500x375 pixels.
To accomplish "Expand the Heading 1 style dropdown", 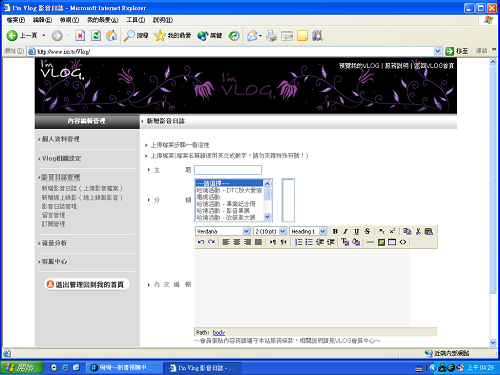I will coord(308,231).
